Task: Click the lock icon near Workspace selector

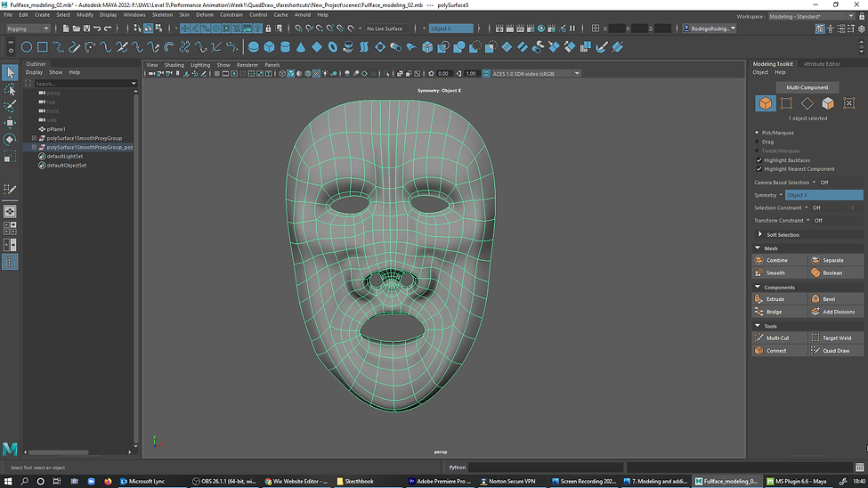Action: click(x=862, y=17)
